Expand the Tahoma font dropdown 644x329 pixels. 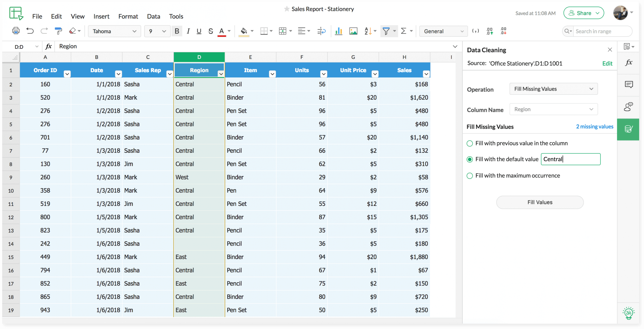[x=135, y=31]
